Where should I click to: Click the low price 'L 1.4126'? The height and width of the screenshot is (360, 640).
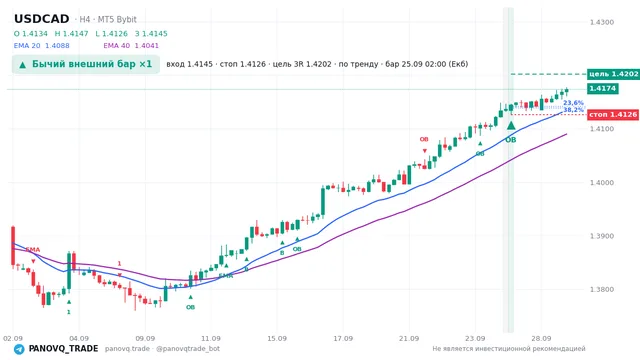[111, 34]
